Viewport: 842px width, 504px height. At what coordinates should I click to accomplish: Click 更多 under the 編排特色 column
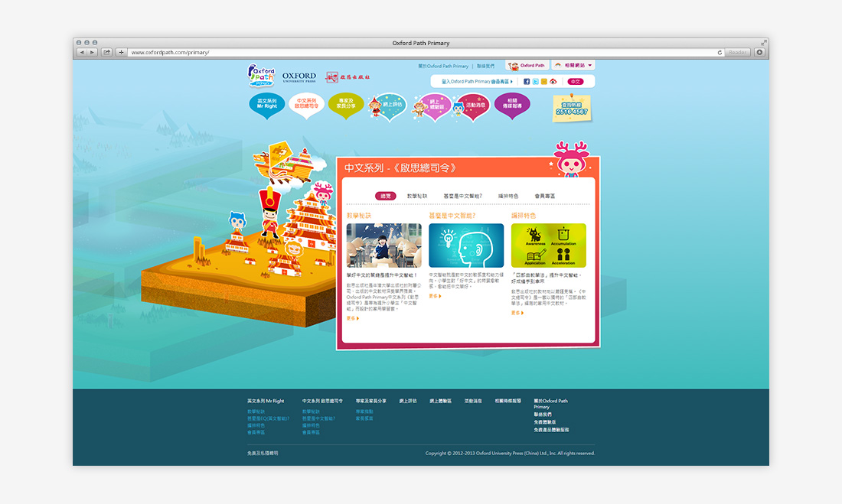point(517,313)
